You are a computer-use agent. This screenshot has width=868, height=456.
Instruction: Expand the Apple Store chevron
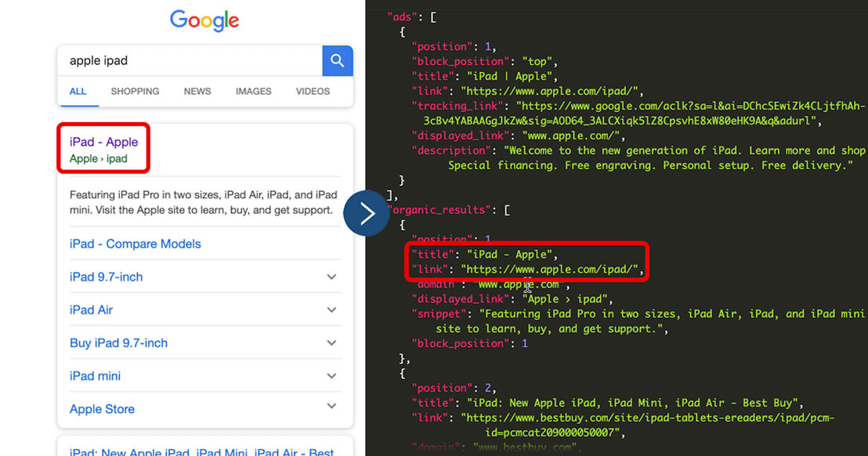pos(331,407)
